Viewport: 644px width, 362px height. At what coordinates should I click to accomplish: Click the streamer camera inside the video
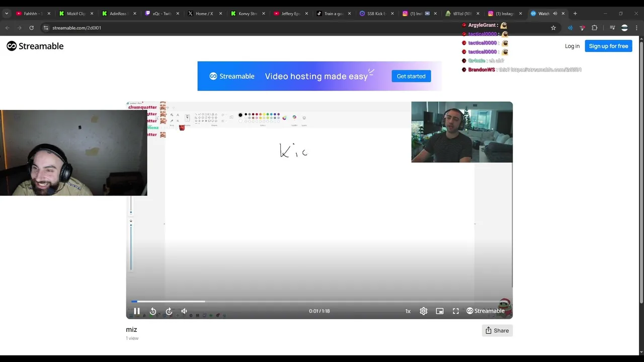pos(462,132)
